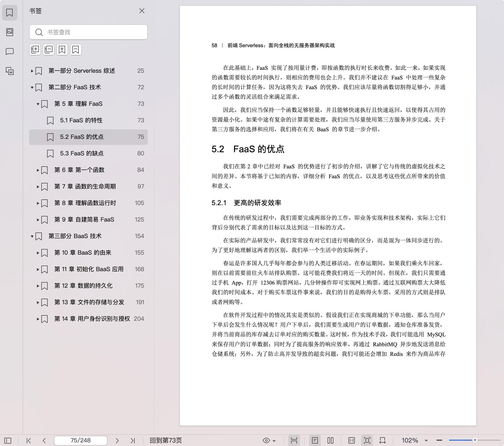Select two-page layout icon

click(331, 441)
